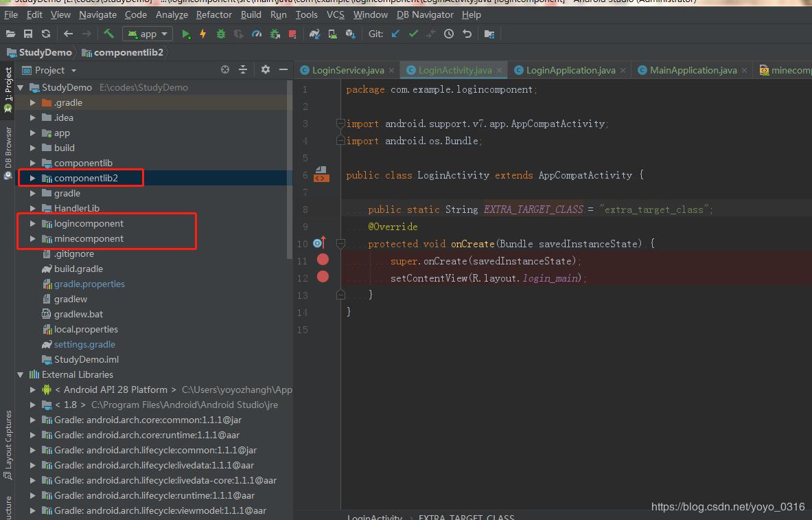Fold the onCreate method on line 10
Screen dimensions: 812x520
(340, 243)
